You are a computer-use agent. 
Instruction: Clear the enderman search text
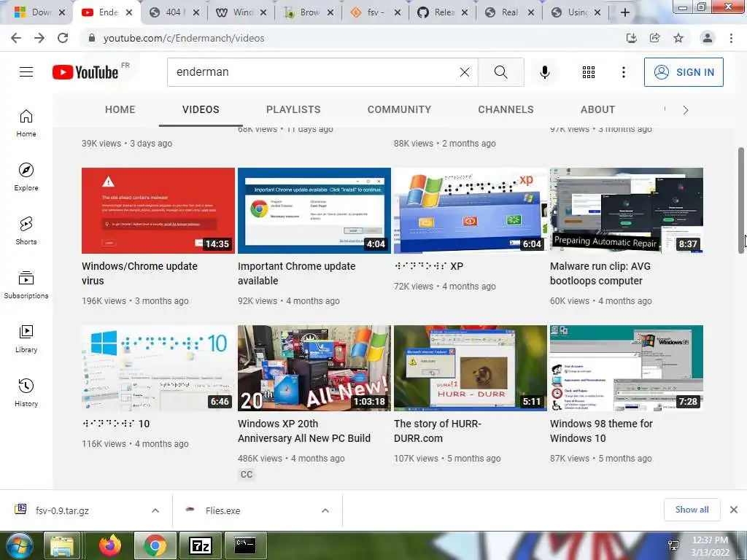coord(465,72)
